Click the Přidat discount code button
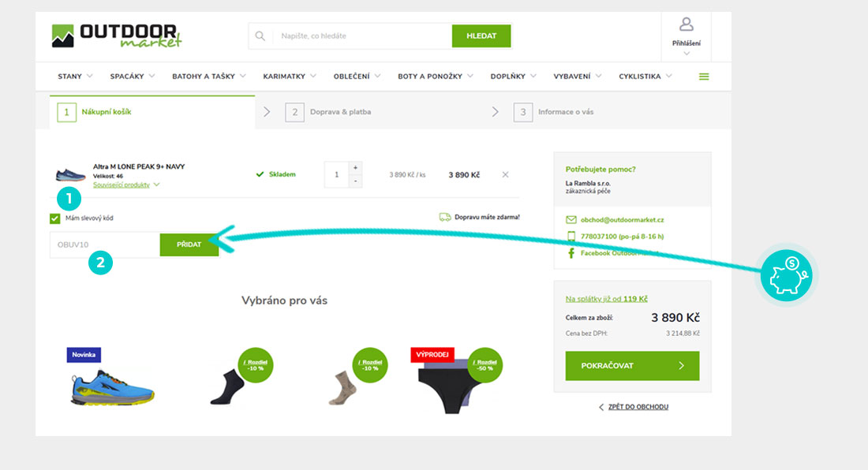The height and width of the screenshot is (470, 868). pyautogui.click(x=189, y=244)
